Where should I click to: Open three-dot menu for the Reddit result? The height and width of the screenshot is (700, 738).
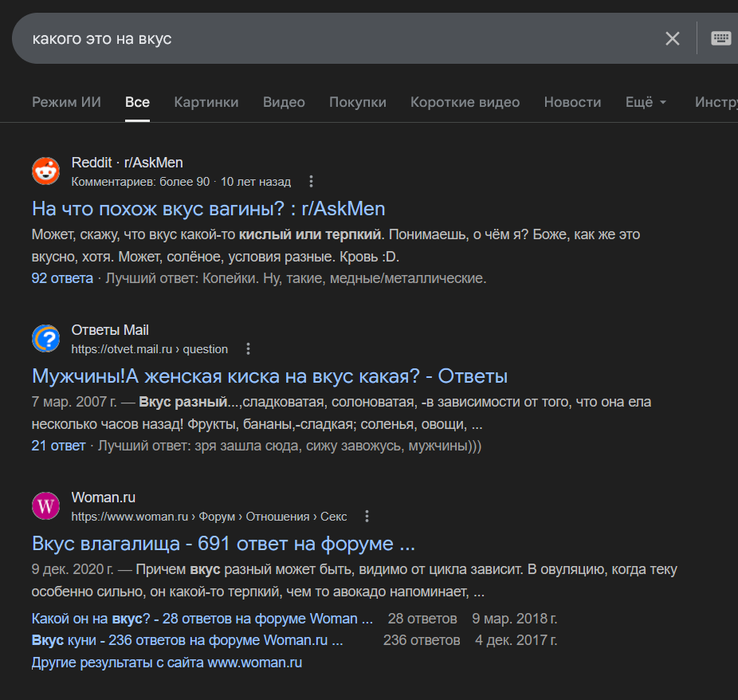pos(312,182)
